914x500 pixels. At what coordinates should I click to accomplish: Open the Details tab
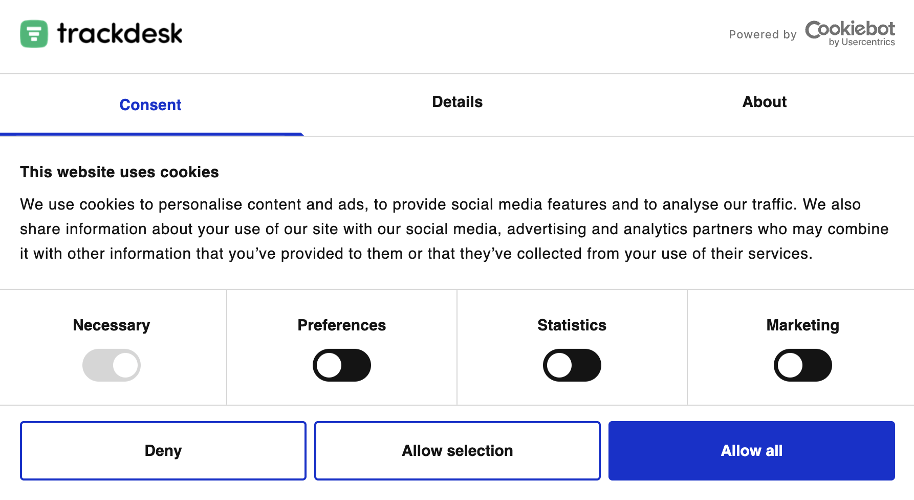coord(457,102)
